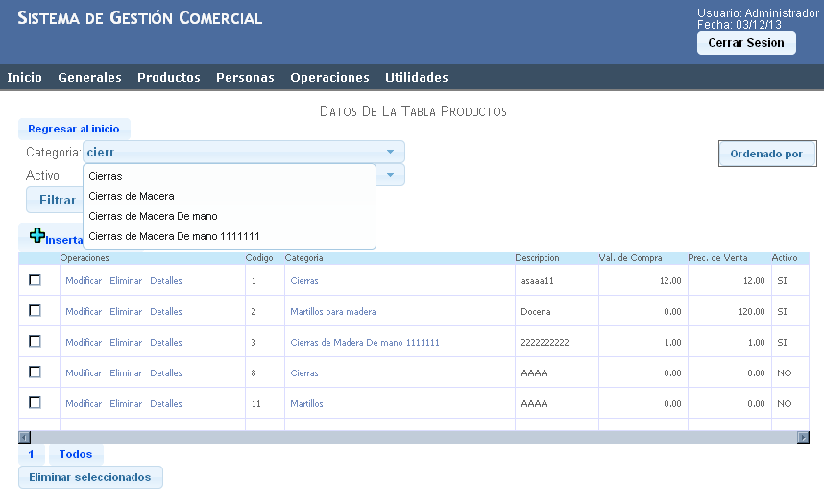Open category link 'Martillos para madera'
Viewport: 824px width, 504px height.
[333, 312]
